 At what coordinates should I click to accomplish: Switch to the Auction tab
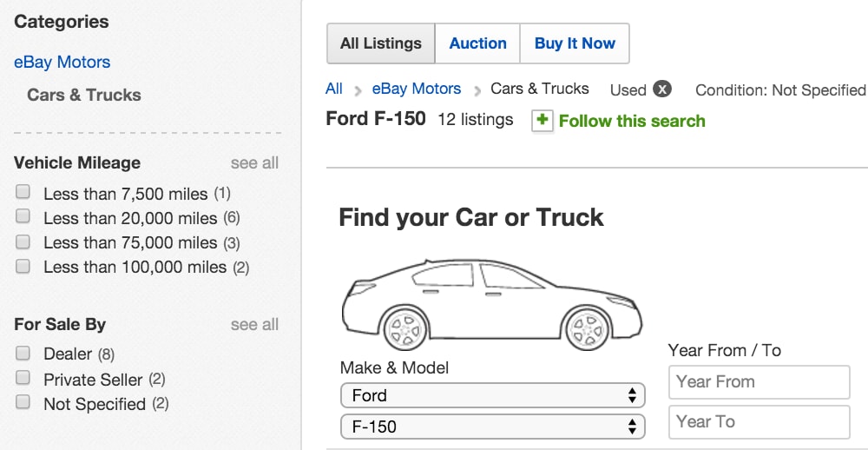[477, 43]
